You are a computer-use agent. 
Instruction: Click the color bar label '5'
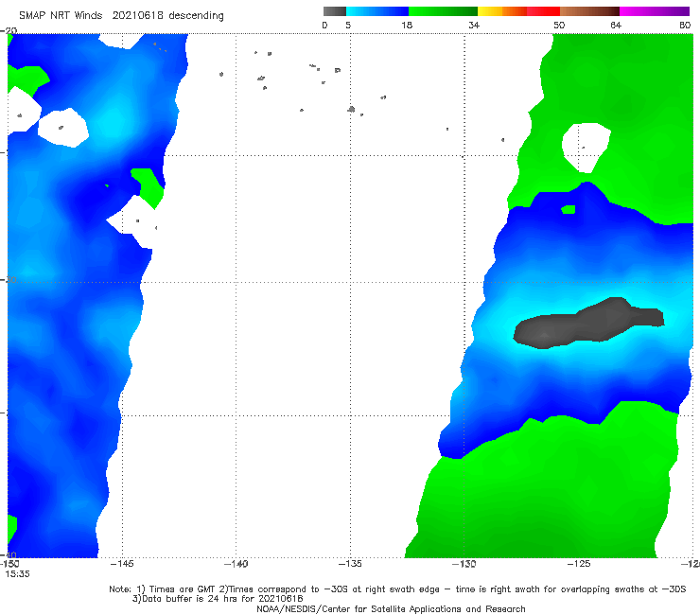pos(348,25)
